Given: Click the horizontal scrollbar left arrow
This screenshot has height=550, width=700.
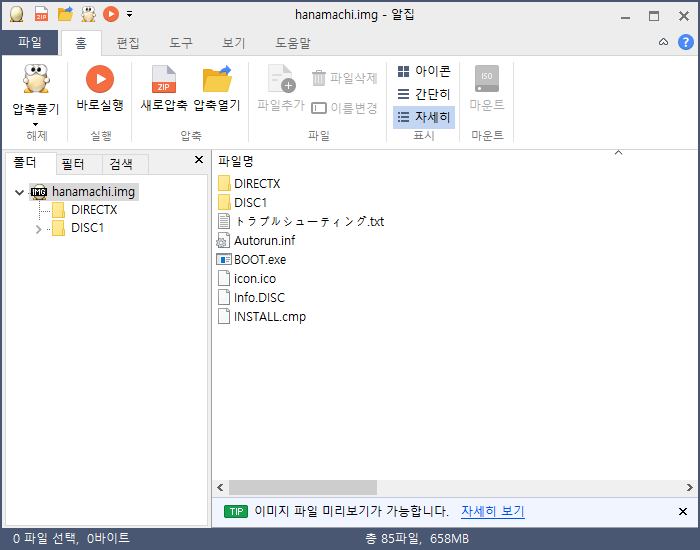Looking at the screenshot, I should click(220, 488).
